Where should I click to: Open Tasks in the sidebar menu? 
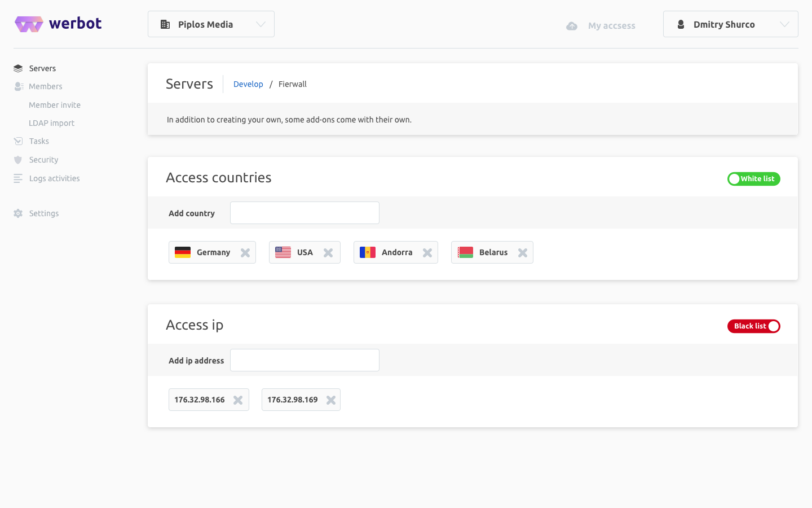pyautogui.click(x=39, y=141)
